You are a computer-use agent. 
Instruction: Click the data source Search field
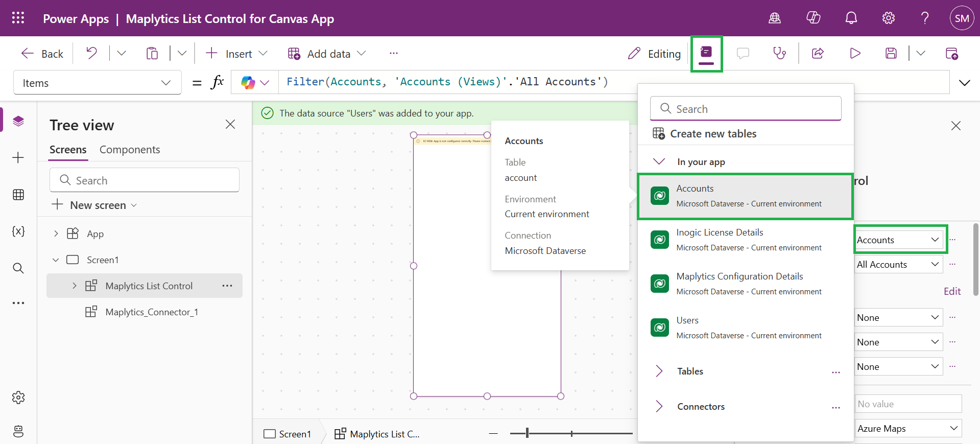tap(746, 109)
